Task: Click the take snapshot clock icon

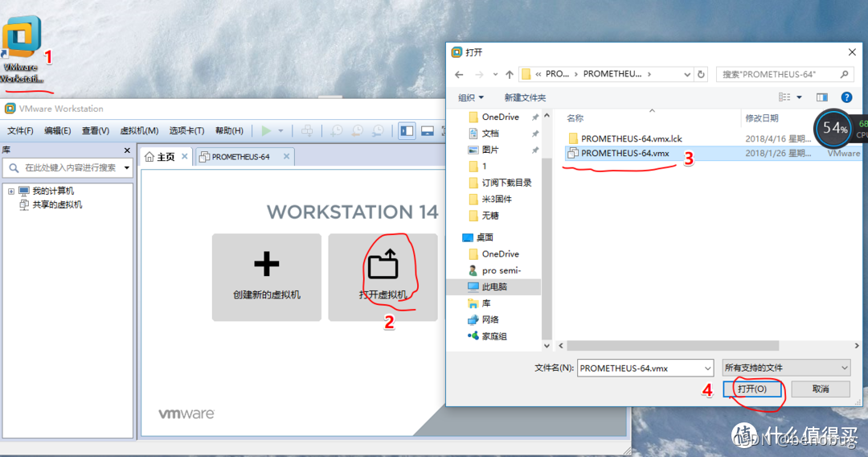Action: click(336, 130)
